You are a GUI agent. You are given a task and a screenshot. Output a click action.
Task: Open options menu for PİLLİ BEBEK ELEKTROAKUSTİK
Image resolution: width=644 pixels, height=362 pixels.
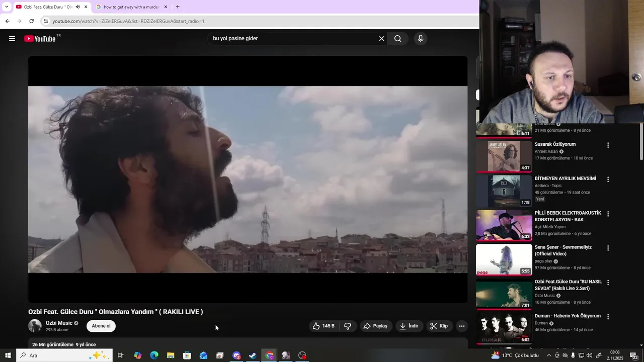click(x=608, y=214)
